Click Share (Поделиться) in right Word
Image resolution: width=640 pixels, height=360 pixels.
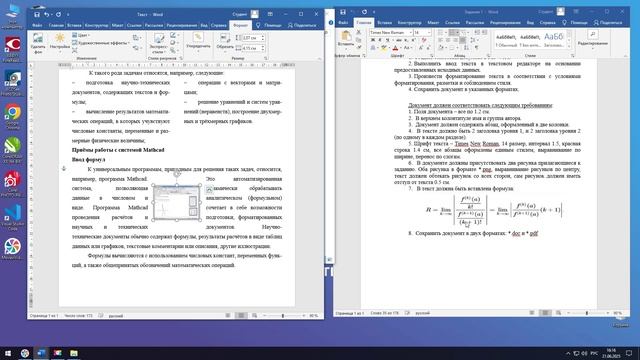608,23
